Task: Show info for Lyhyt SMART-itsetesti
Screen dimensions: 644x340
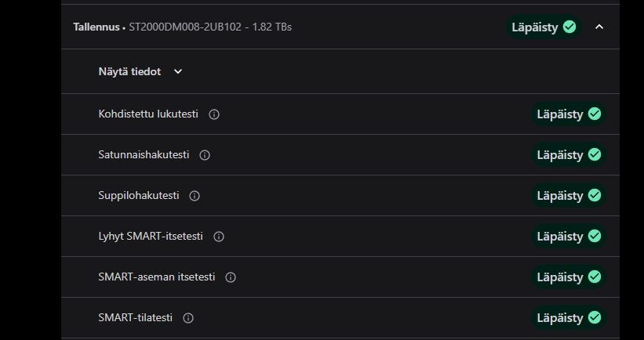Action: [219, 237]
